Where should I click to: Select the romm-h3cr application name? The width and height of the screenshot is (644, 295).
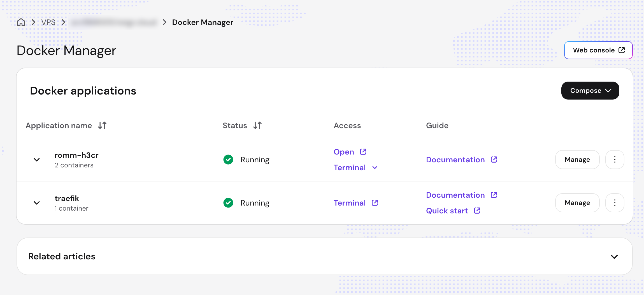(76, 155)
